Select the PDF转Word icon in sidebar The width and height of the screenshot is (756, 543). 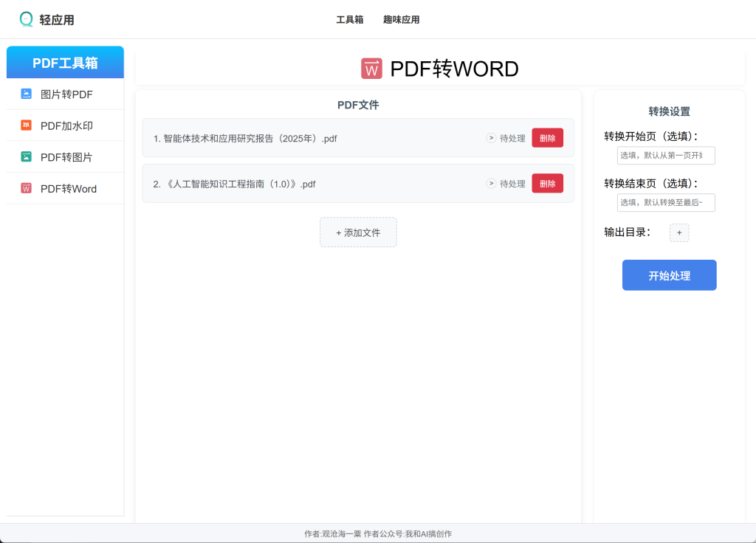click(x=24, y=188)
